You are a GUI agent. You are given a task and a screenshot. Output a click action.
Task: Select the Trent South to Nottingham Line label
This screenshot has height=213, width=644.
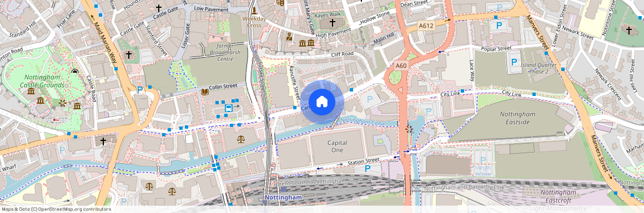point(318,182)
